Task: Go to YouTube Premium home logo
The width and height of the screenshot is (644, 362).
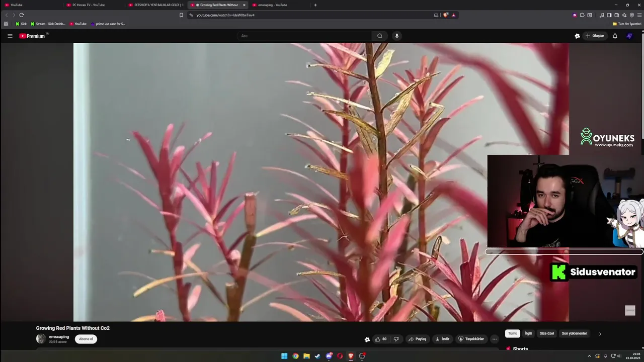Action: click(x=32, y=36)
